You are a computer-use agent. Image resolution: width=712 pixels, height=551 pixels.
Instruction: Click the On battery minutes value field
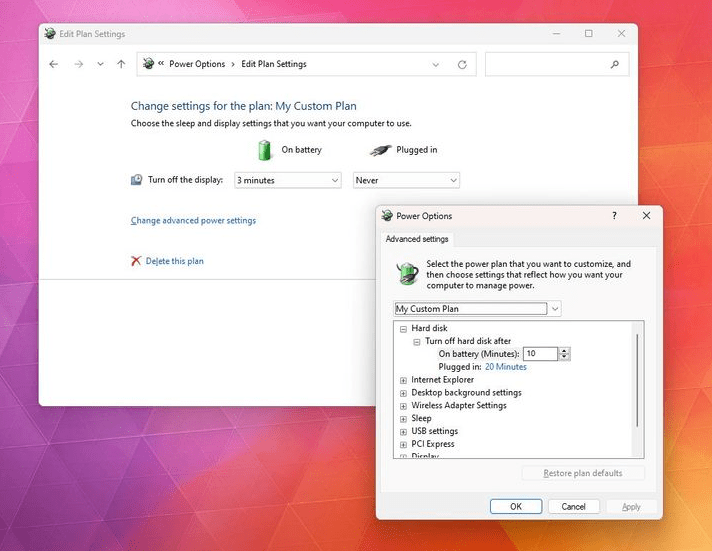click(540, 354)
